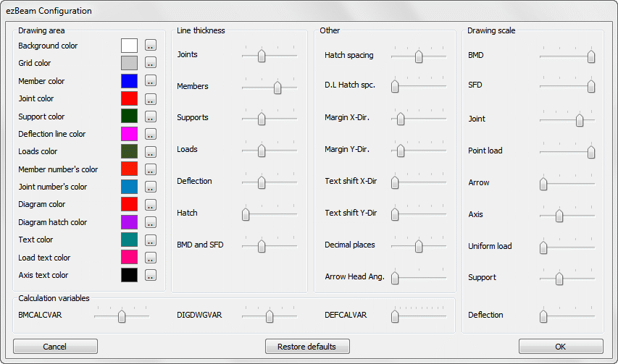
Task: Click the Joints line thickness slider handle
Action: (262, 56)
